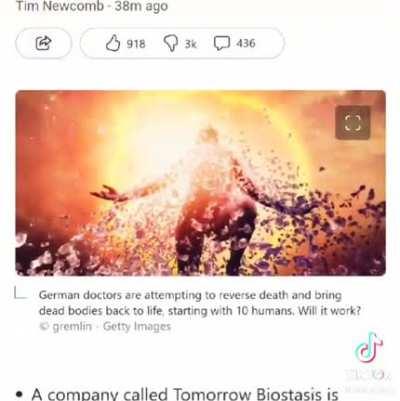Expand image with fullscreen corner icon

tap(353, 123)
